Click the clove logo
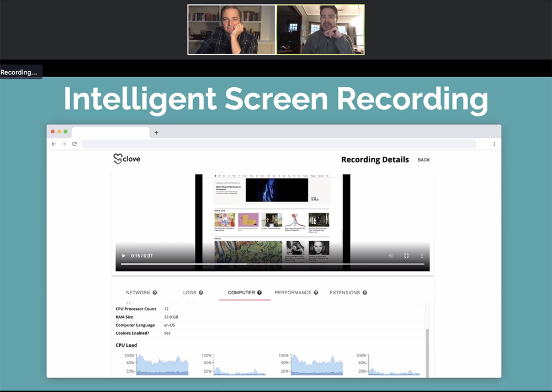This screenshot has height=392, width=552. [x=127, y=159]
